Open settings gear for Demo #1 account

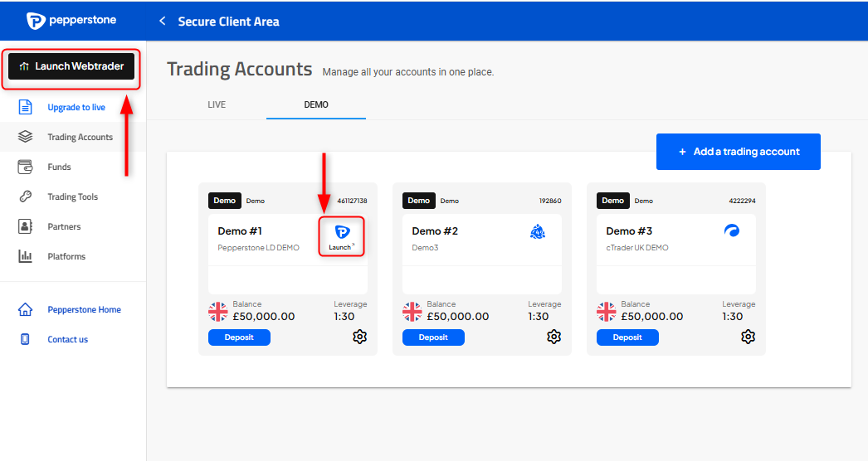pos(359,337)
